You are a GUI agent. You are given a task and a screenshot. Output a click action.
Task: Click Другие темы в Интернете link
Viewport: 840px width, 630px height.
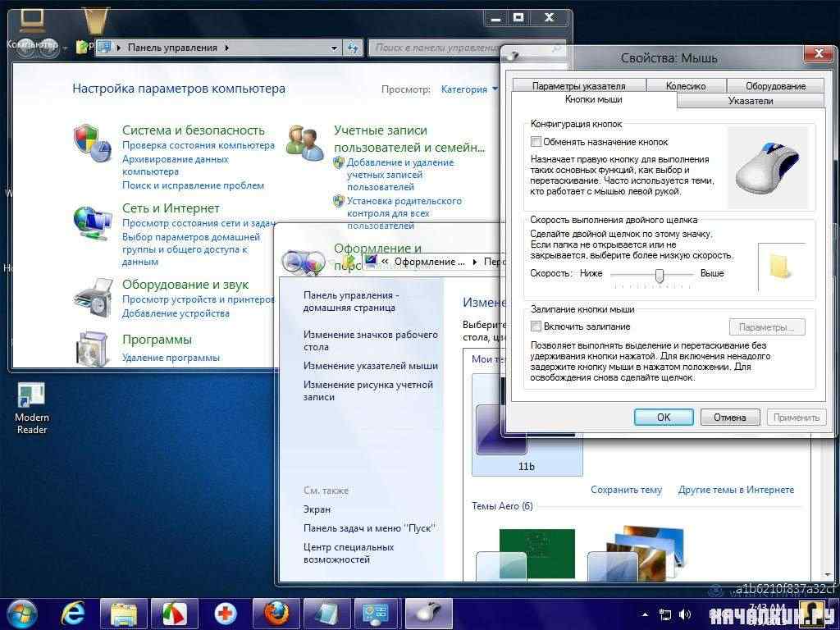click(736, 490)
